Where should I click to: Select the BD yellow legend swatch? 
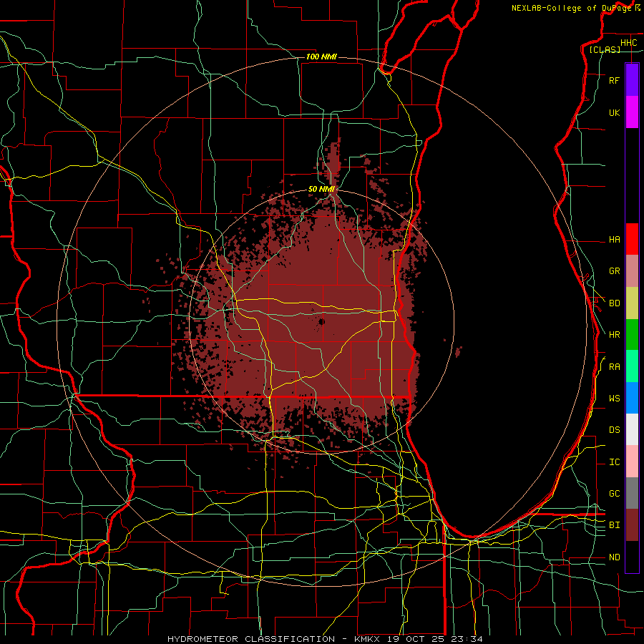click(x=632, y=303)
